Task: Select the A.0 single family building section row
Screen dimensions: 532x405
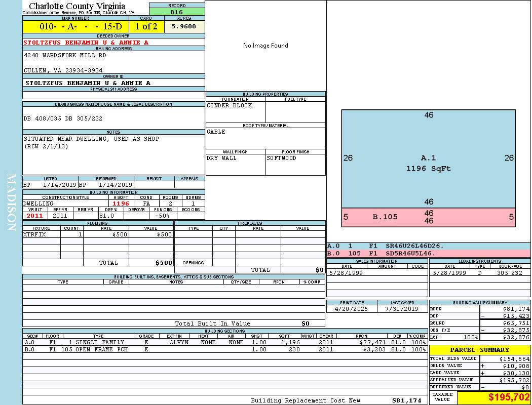Action: tap(223, 342)
